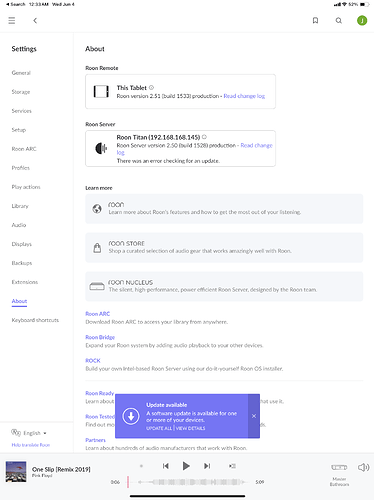The height and width of the screenshot is (500, 374).
Task: Open the green user profile avatar
Action: coord(362,21)
